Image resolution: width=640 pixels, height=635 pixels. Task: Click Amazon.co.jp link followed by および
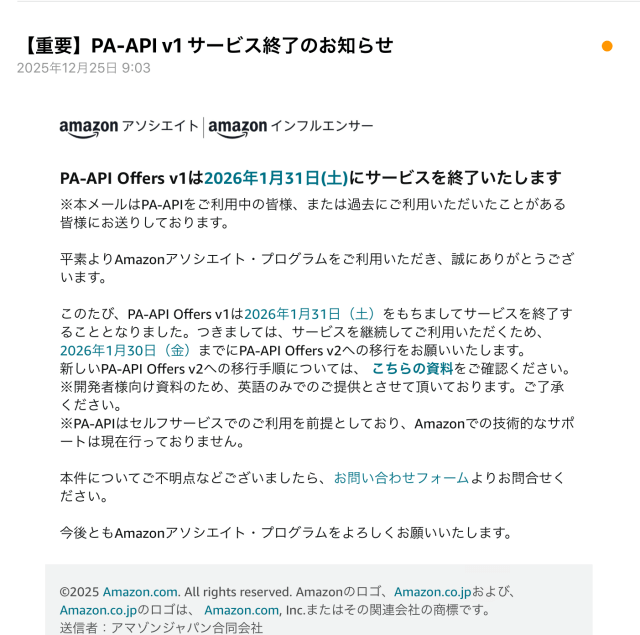(433, 592)
